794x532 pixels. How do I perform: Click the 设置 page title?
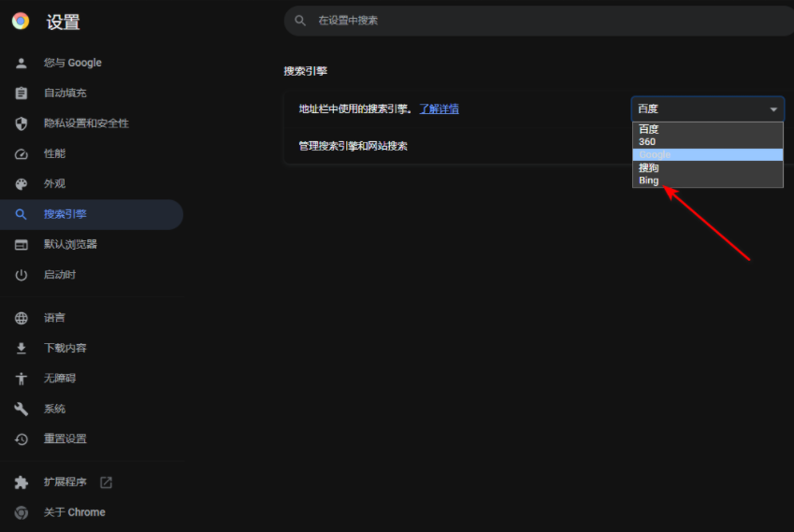tap(64, 22)
